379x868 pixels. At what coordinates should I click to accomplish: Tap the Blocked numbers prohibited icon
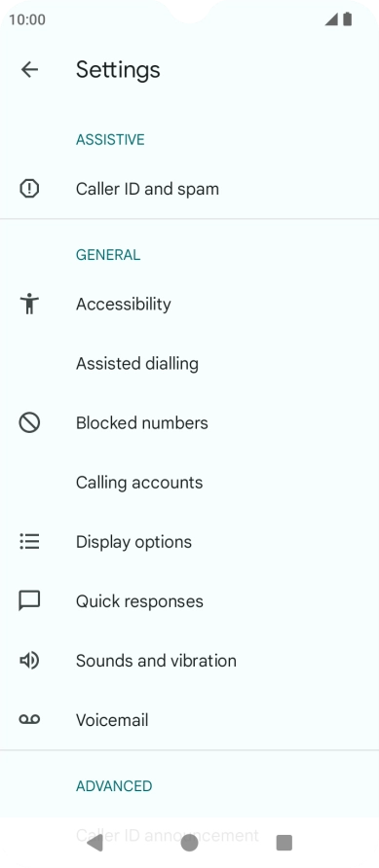click(29, 423)
